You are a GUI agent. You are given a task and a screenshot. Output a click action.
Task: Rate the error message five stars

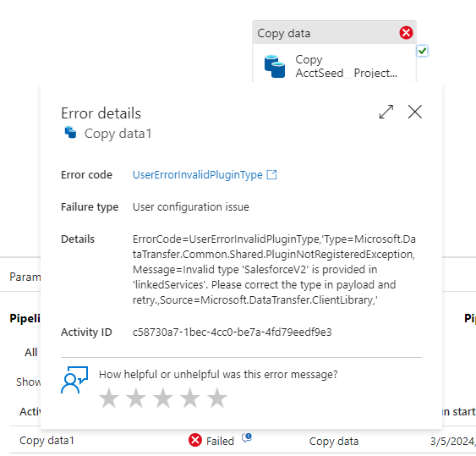point(217,398)
